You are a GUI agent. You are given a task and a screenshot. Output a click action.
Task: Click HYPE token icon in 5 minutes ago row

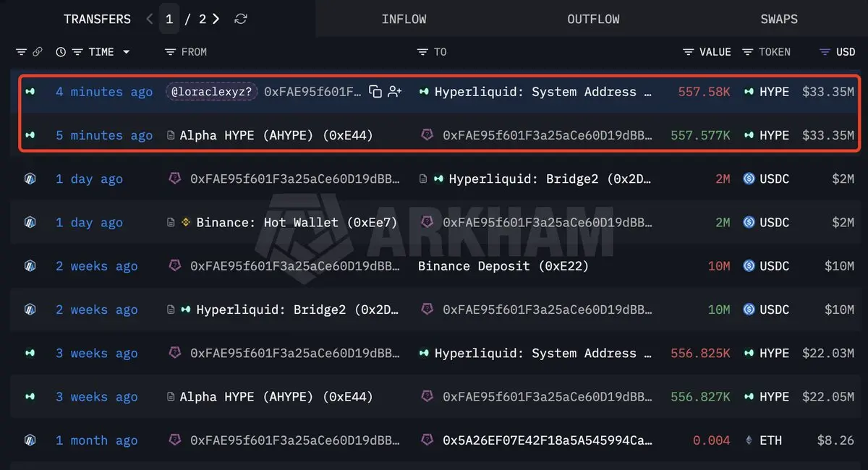[749, 135]
